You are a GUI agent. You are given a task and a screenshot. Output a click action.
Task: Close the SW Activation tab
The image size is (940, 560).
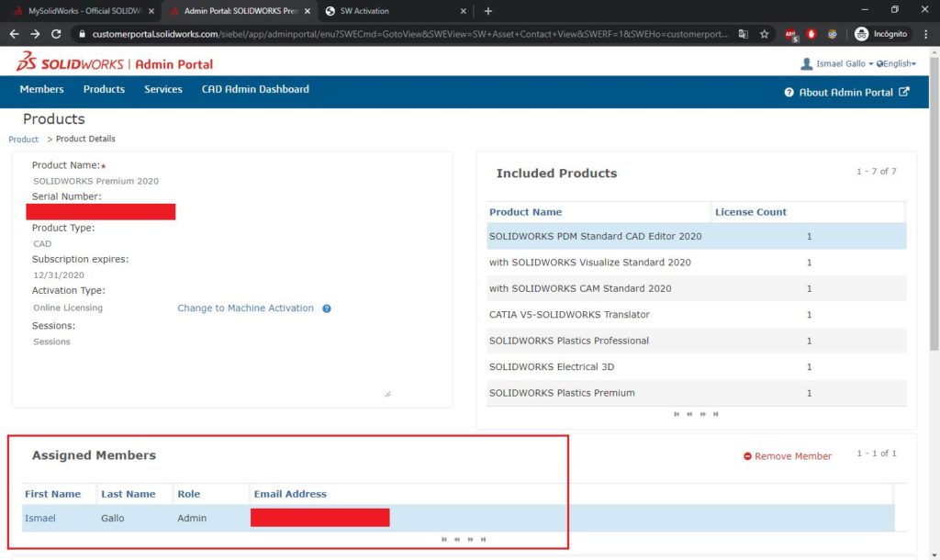(463, 11)
